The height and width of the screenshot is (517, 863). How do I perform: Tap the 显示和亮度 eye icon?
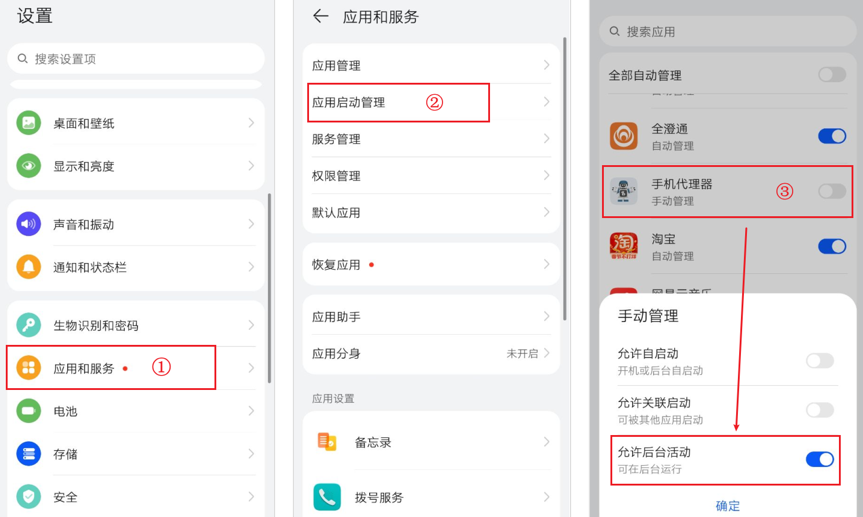[x=29, y=166]
